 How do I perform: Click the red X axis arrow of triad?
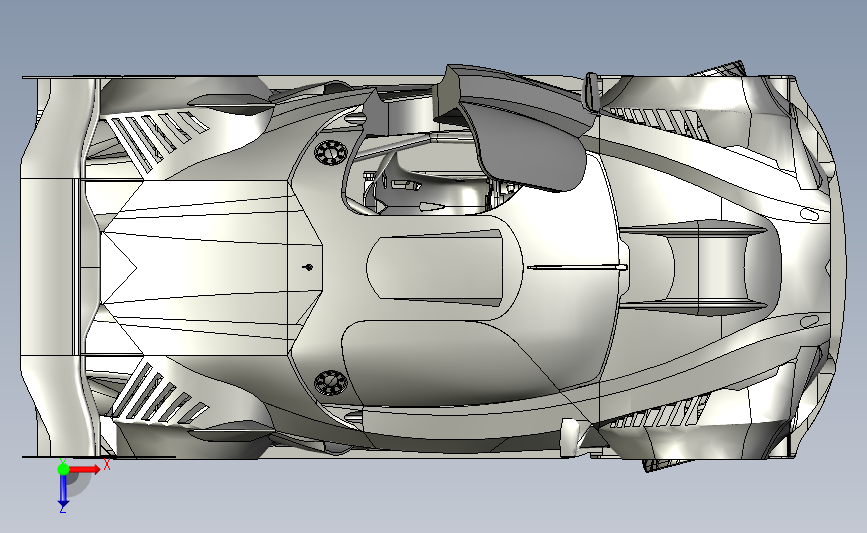(x=85, y=469)
